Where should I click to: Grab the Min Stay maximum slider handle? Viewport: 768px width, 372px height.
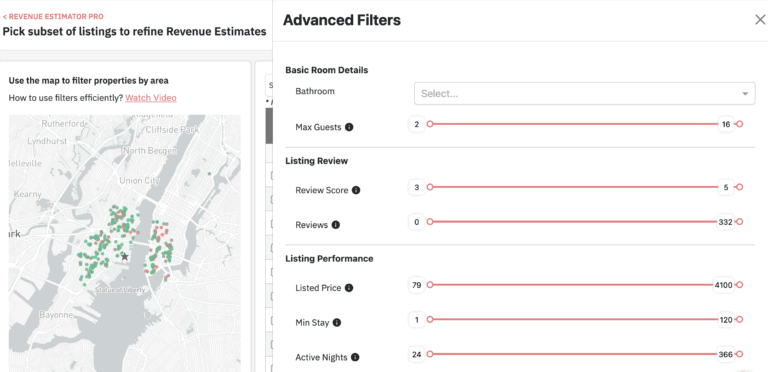click(x=740, y=320)
